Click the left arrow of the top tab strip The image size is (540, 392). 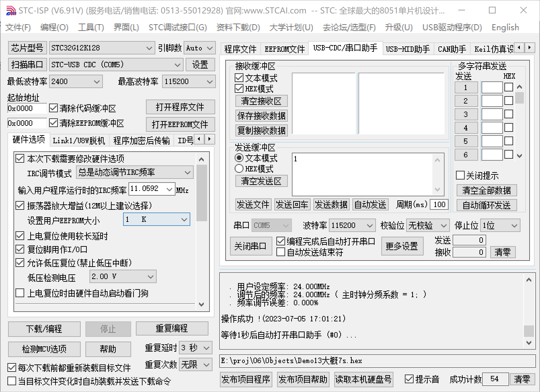tap(519, 48)
